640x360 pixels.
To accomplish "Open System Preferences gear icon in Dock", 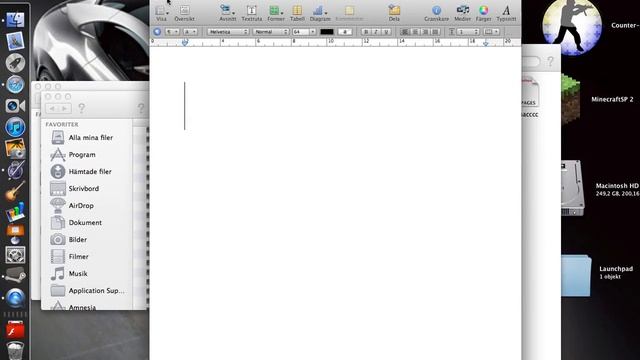I will pos(16,255).
